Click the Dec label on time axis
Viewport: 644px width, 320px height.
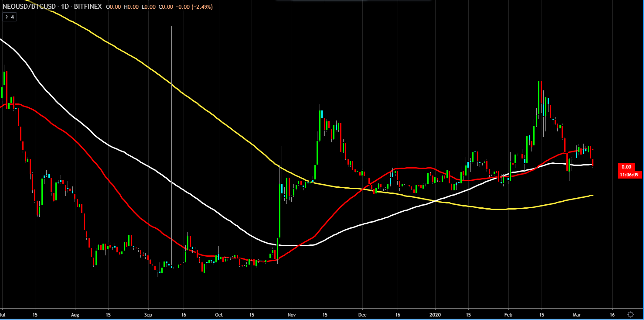coord(362,314)
